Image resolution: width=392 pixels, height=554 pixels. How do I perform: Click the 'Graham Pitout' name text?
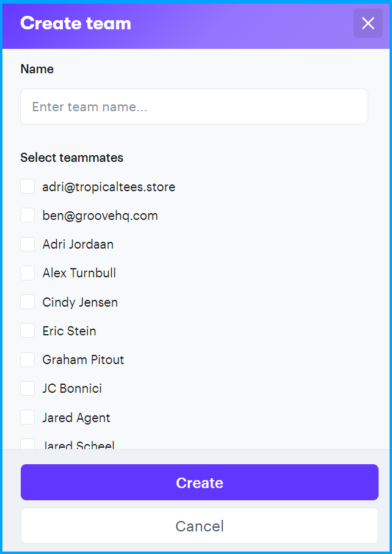tap(83, 360)
